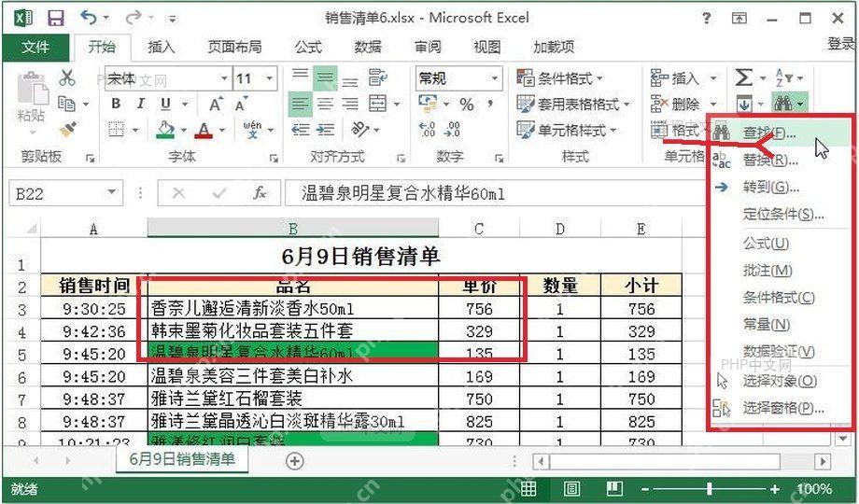Click the Increase Indent icon
Image resolution: width=859 pixels, height=504 pixels.
point(325,130)
